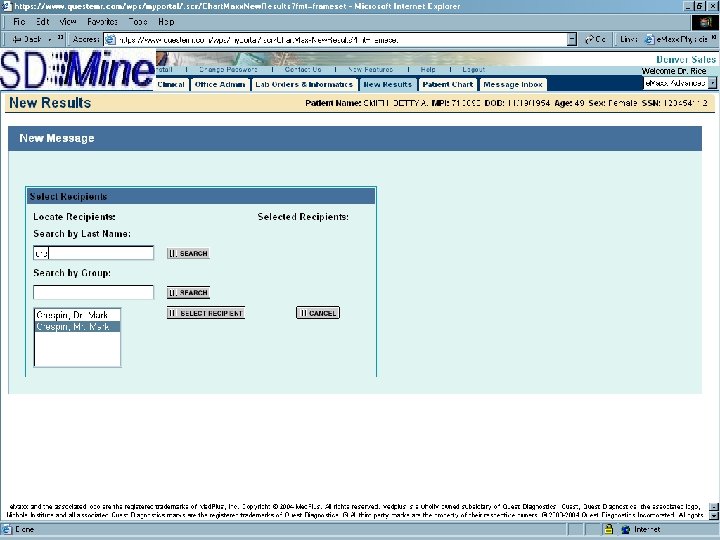720x540 pixels.
Task: Click the SD Mine logo
Action: tap(78, 70)
